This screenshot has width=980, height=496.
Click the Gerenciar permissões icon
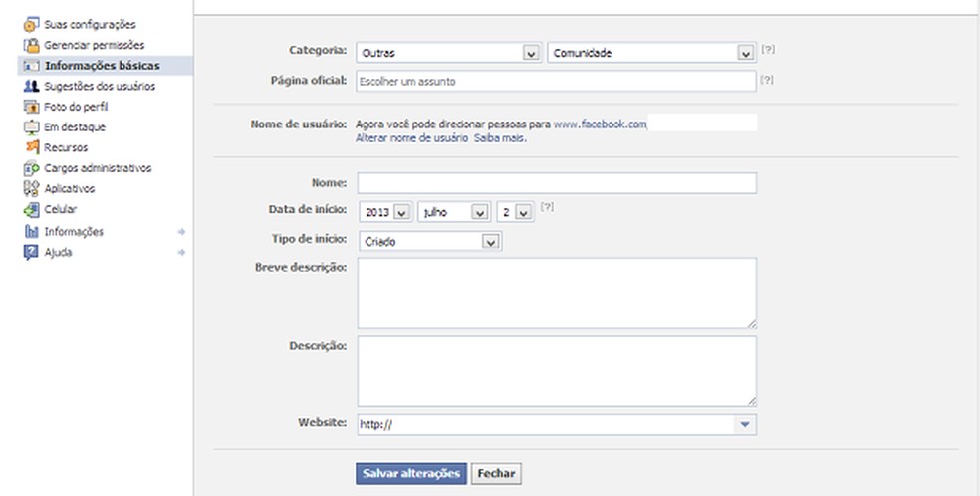pos(31,46)
